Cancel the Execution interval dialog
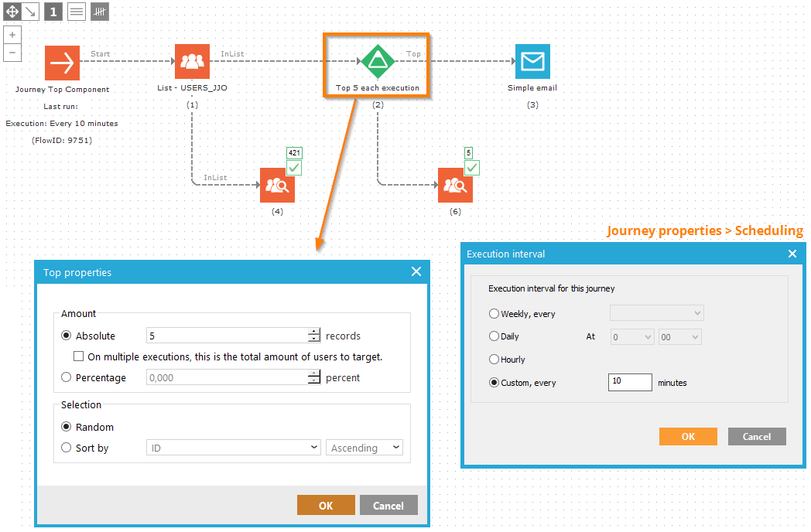This screenshot has height=532, width=811. (x=756, y=436)
